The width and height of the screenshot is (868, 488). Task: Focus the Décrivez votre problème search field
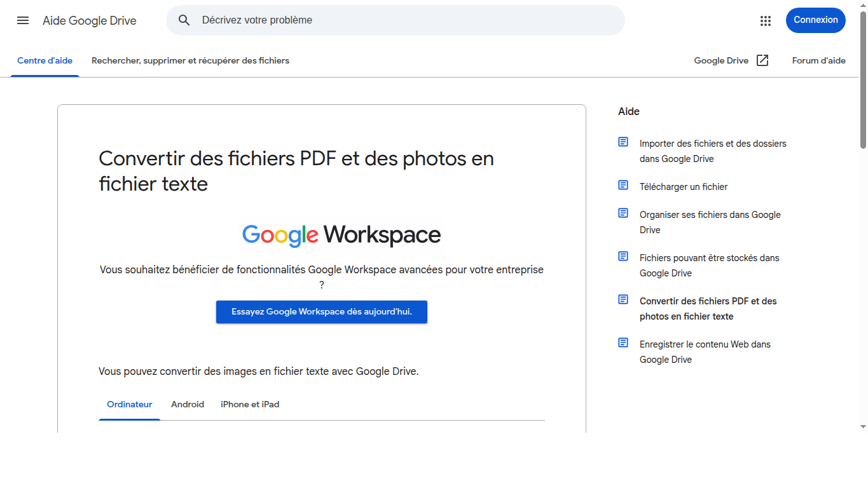pyautogui.click(x=396, y=20)
